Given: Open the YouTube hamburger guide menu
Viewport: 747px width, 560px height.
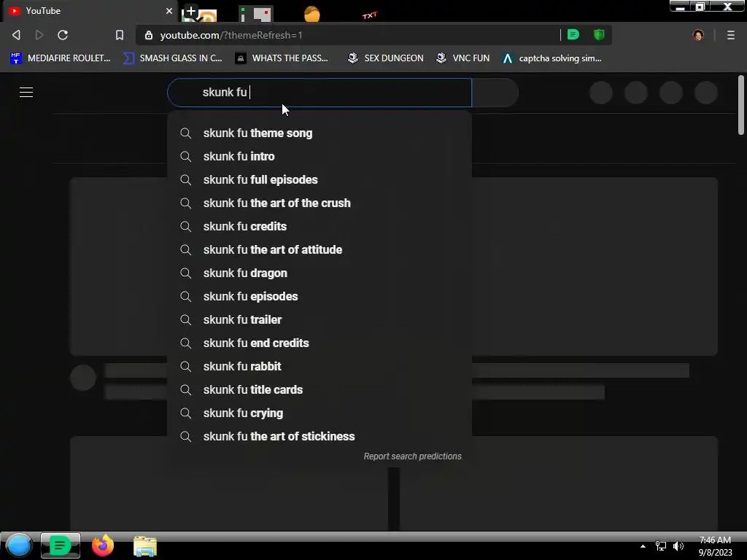Looking at the screenshot, I should (26, 93).
